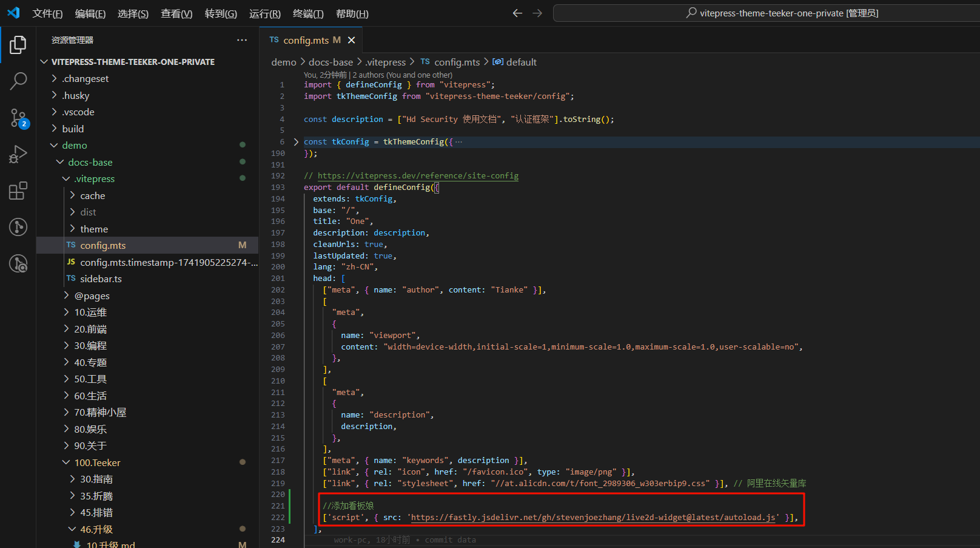The height and width of the screenshot is (548, 980).
Task: Expand the 70.精神小屋 folder
Action: (67, 412)
